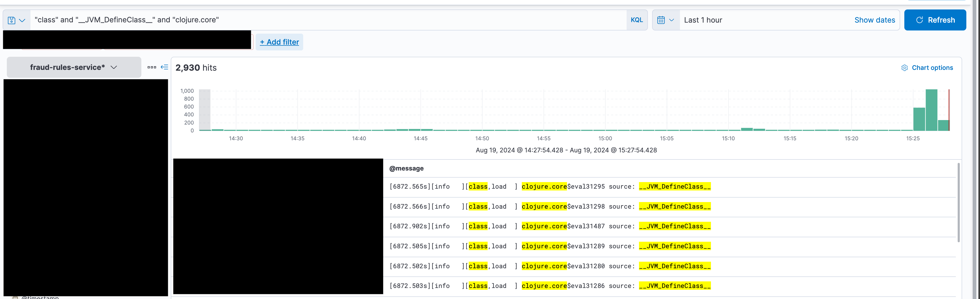Click the calendar quick-select icon
The height and width of the screenshot is (299, 980).
point(661,20)
